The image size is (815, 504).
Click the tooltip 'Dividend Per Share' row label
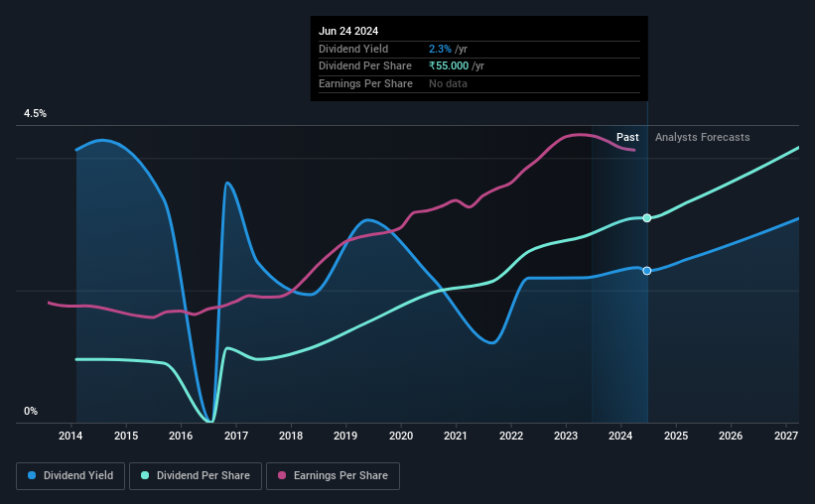tap(365, 66)
